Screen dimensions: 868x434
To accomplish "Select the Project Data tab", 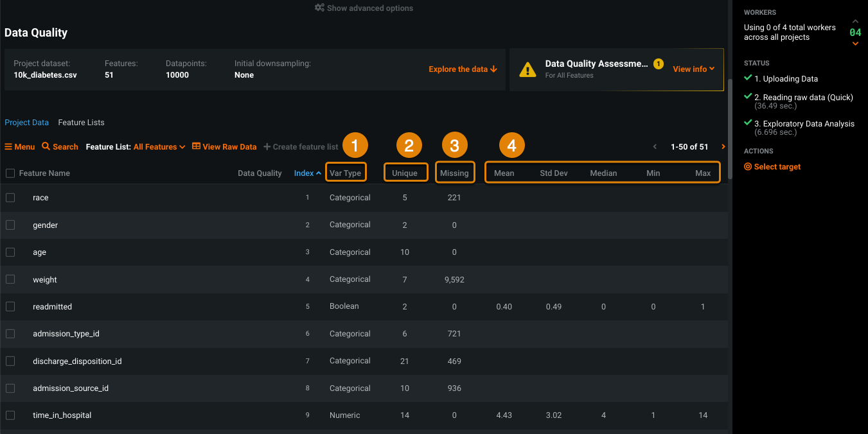I will (x=26, y=123).
